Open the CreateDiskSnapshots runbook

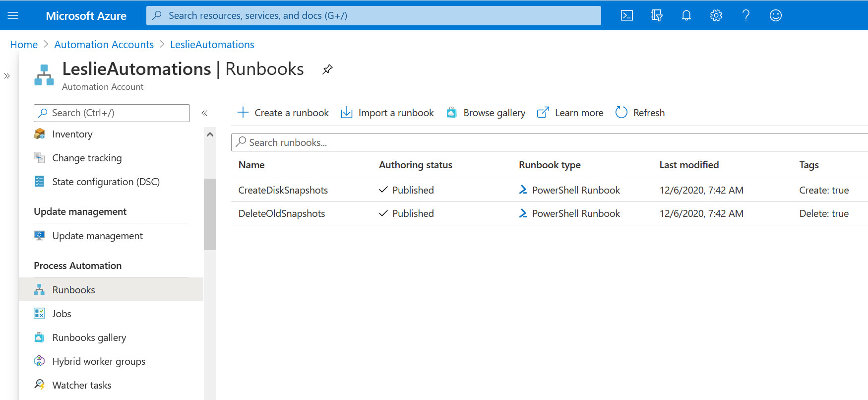pos(283,190)
